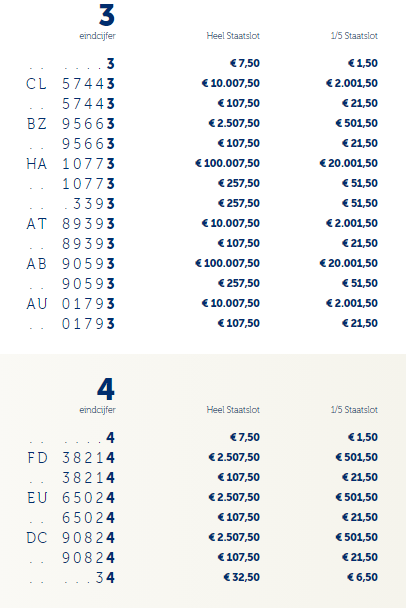Click the FD 38214 lot number

tap(70, 458)
